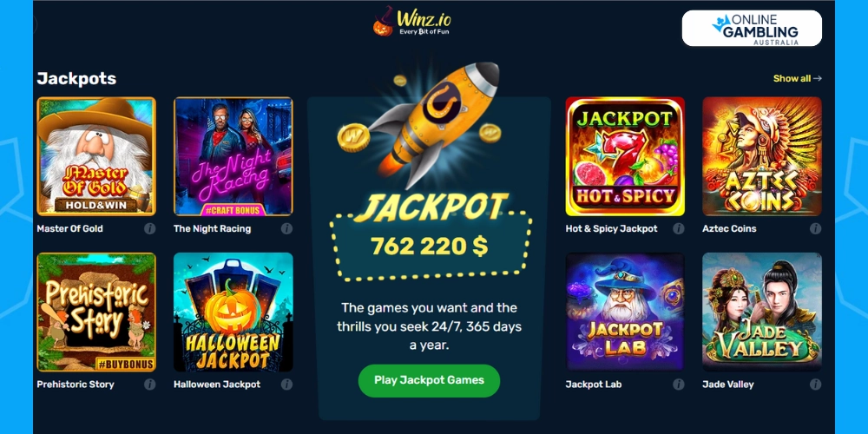
Task: Open the Show all jackpots link
Action: [797, 79]
